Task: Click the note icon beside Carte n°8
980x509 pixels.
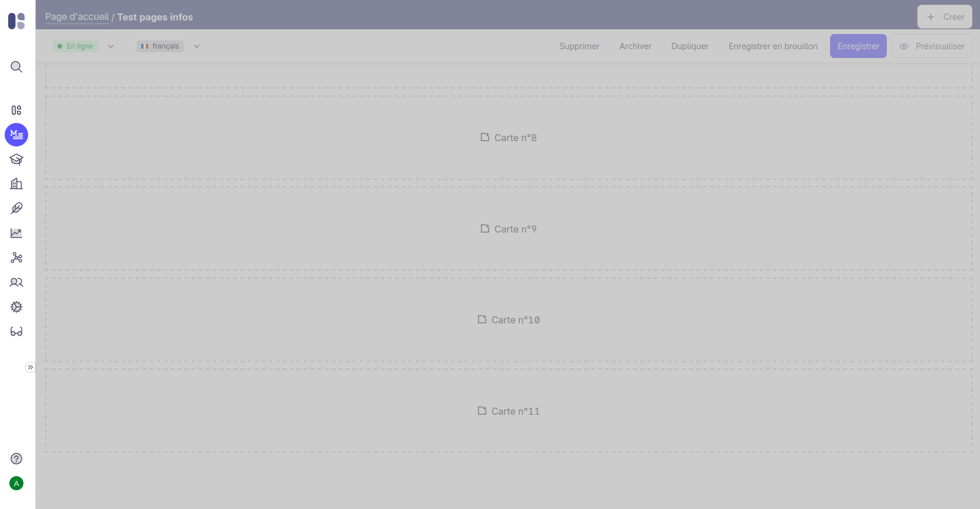Action: coord(485,137)
